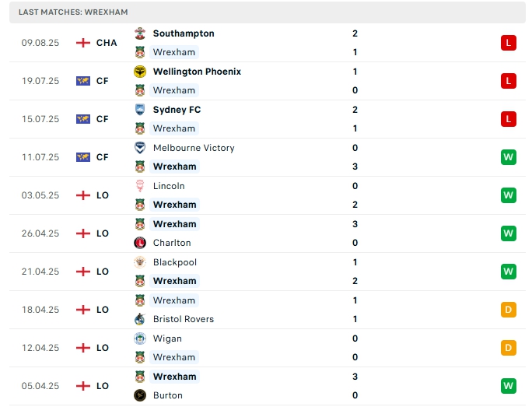532x407 pixels.
Task: Open the Charlton team link
Action: [172, 243]
